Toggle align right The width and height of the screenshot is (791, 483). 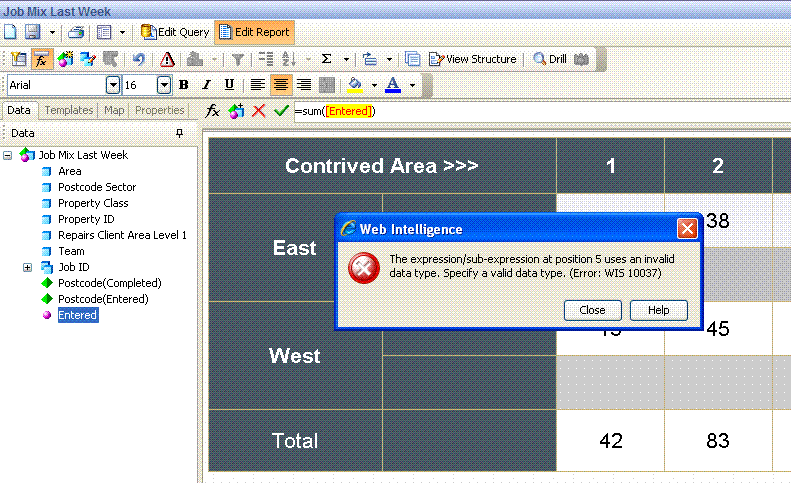(304, 85)
